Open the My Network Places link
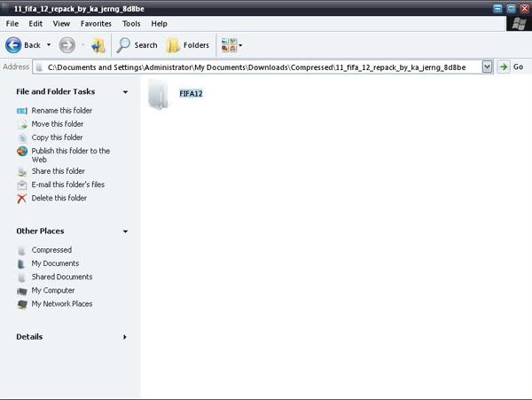The height and width of the screenshot is (400, 532). tap(62, 304)
